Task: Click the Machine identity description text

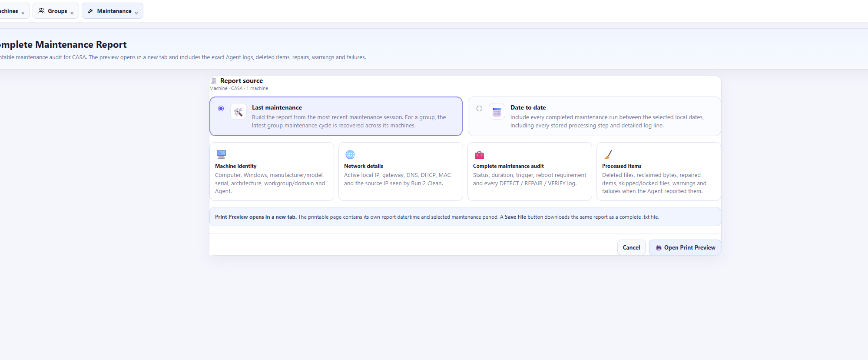Action: coord(270,183)
